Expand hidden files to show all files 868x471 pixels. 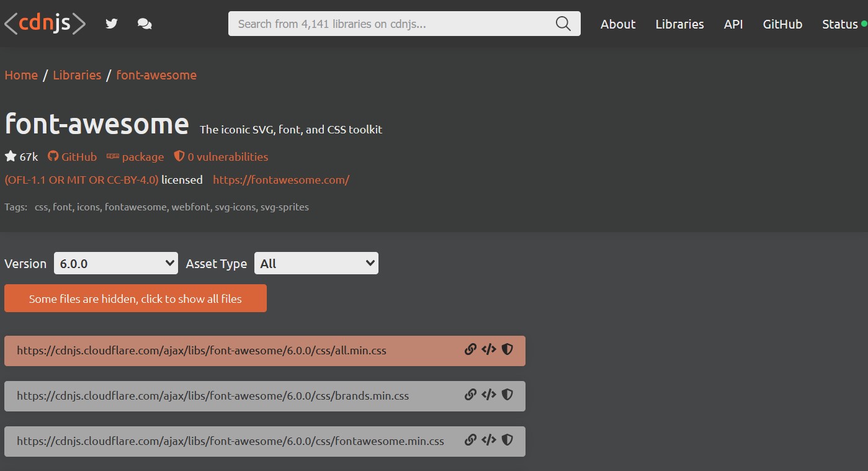point(135,298)
